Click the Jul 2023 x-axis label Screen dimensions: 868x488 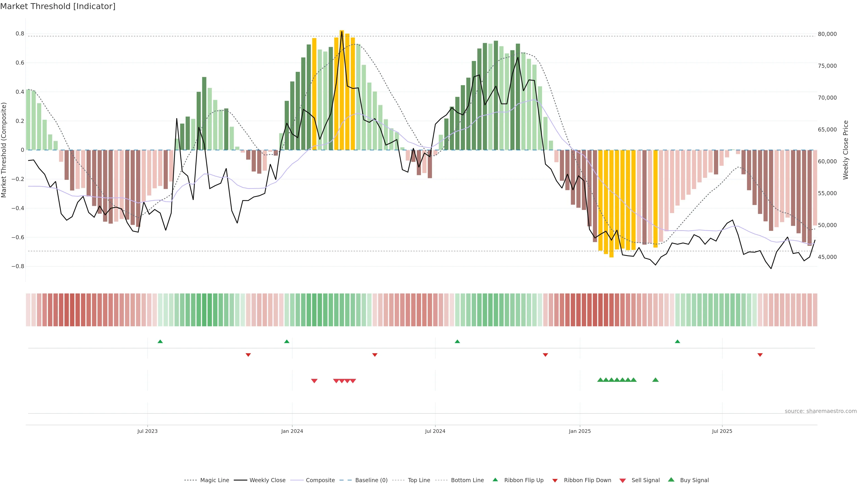click(147, 431)
